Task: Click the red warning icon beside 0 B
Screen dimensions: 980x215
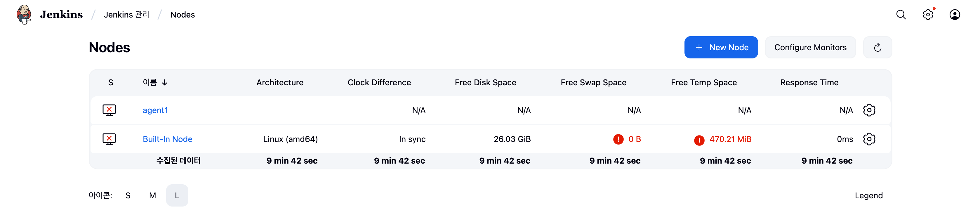Action: click(x=618, y=139)
